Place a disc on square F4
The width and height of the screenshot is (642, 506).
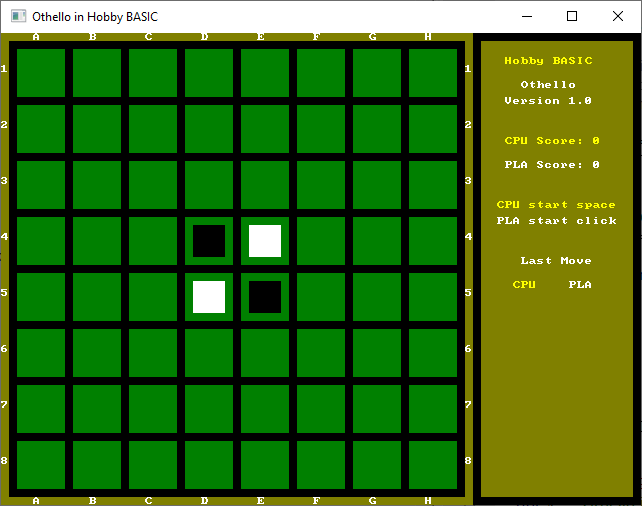321,241
